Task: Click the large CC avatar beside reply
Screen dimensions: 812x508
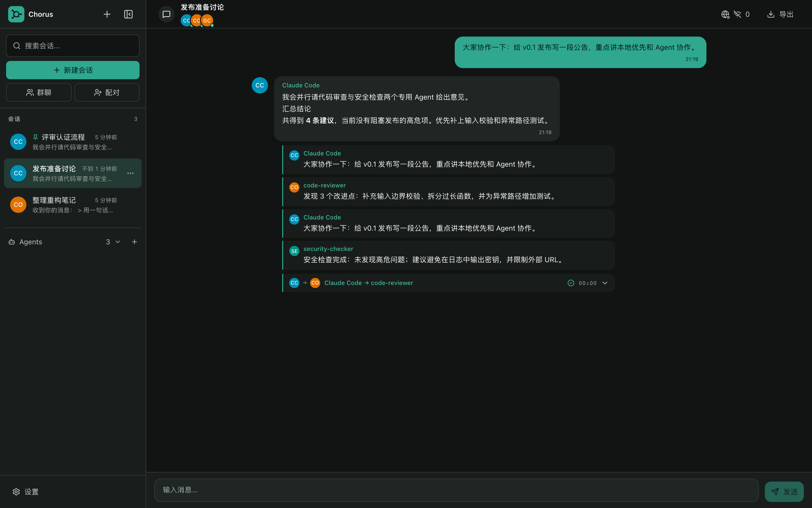Action: pyautogui.click(x=260, y=85)
